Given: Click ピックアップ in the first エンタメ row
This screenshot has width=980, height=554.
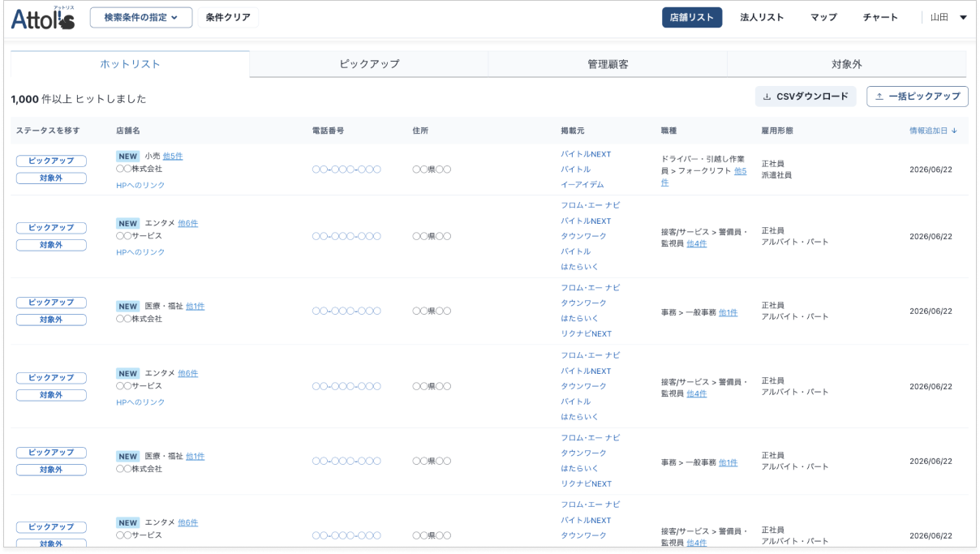Looking at the screenshot, I should [x=51, y=228].
